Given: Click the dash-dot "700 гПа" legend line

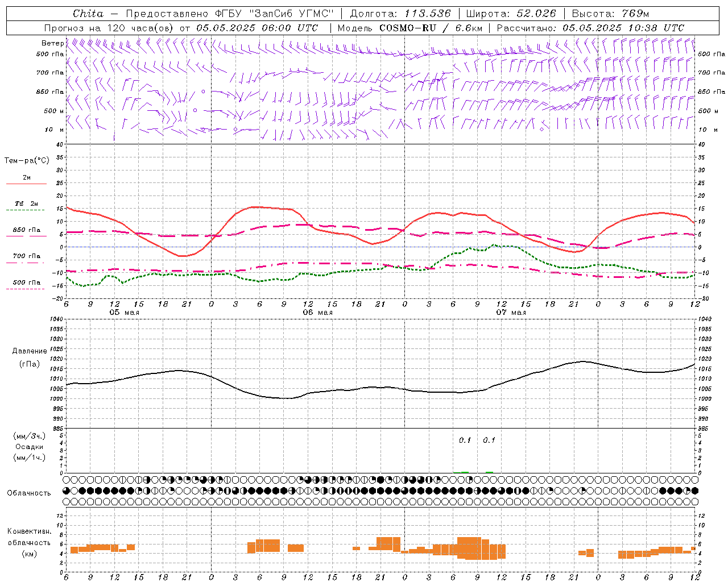Looking at the screenshot, I should (x=26, y=263).
